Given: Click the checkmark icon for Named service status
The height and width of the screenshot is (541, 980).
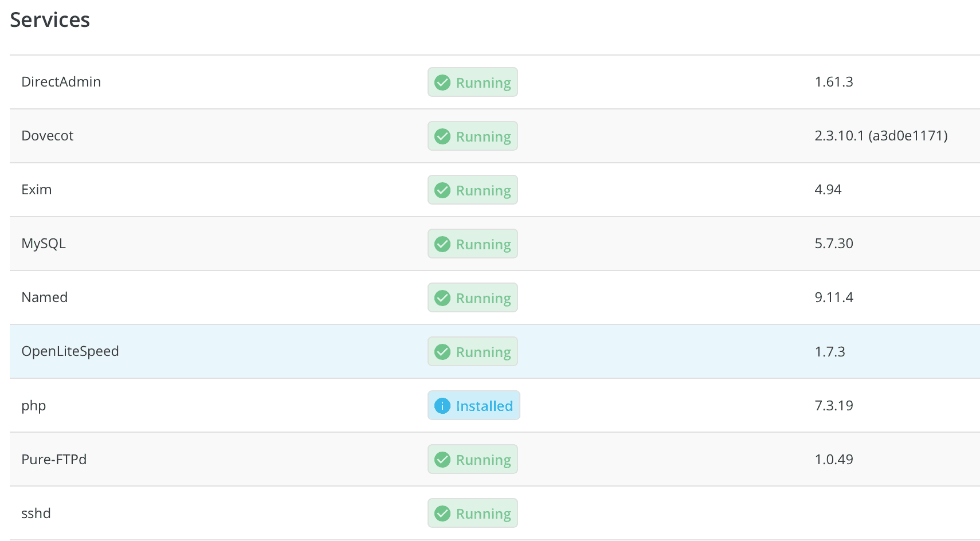Looking at the screenshot, I should (442, 297).
